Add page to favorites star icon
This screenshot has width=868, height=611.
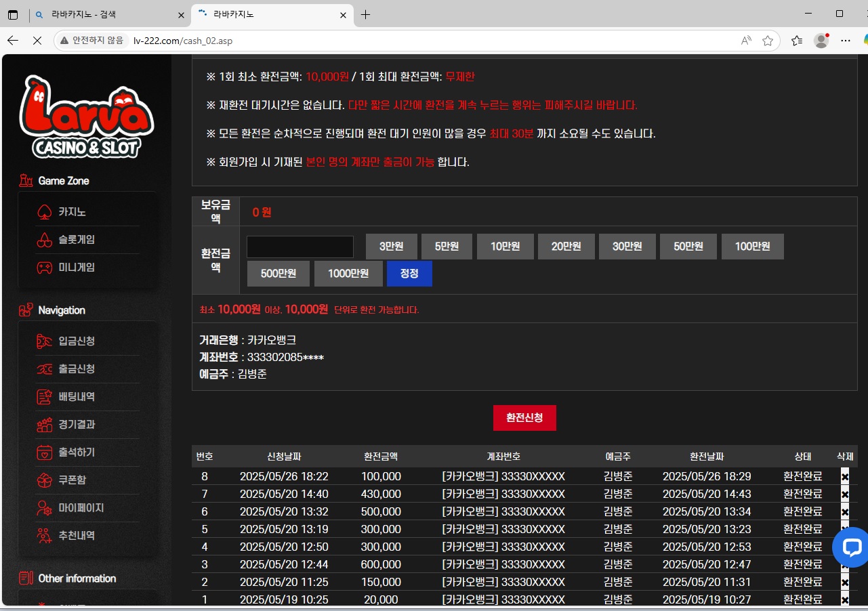tap(768, 41)
